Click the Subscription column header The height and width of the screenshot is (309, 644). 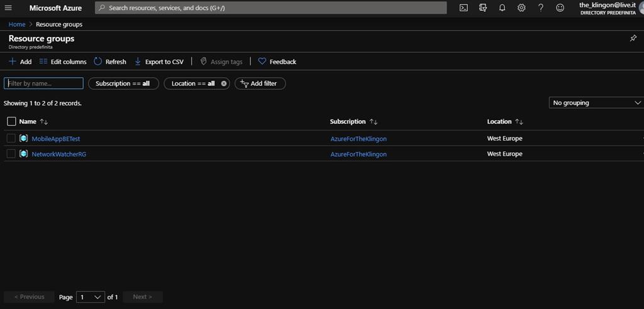click(x=348, y=121)
